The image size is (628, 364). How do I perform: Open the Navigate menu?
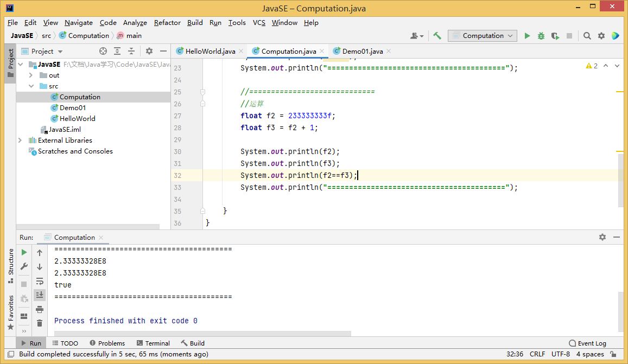[x=79, y=23]
